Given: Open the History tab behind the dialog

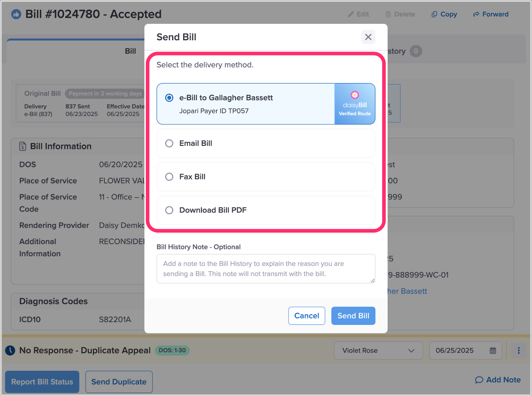Looking at the screenshot, I should pos(397,51).
